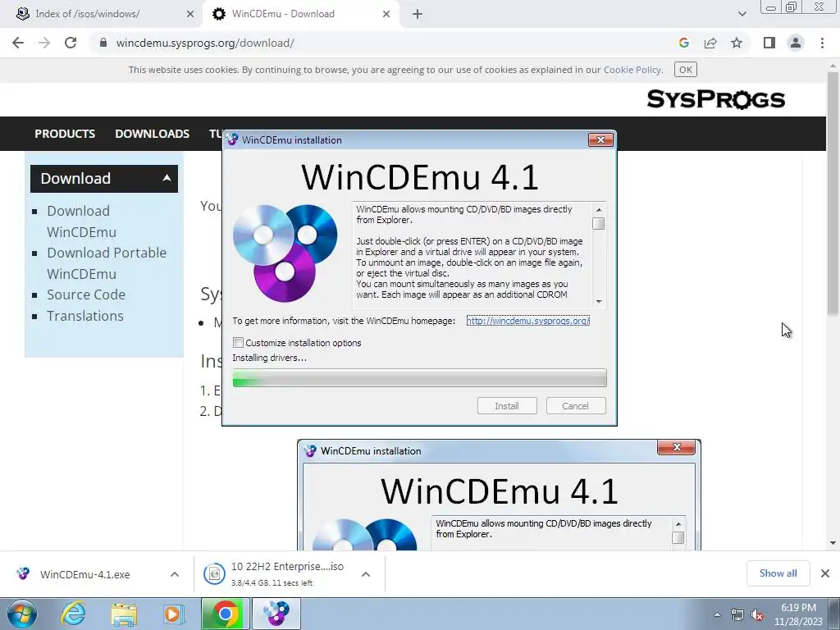
Task: Switch to Chrome in taskbar
Action: tap(226, 614)
